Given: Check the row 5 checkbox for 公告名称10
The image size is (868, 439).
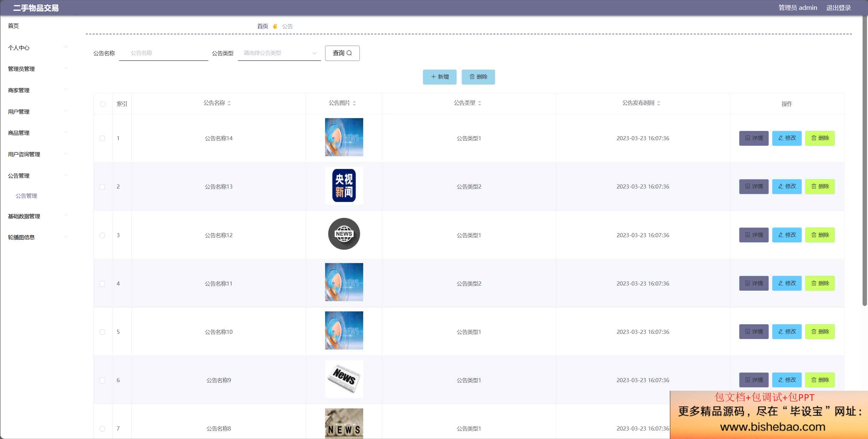Looking at the screenshot, I should coord(102,332).
